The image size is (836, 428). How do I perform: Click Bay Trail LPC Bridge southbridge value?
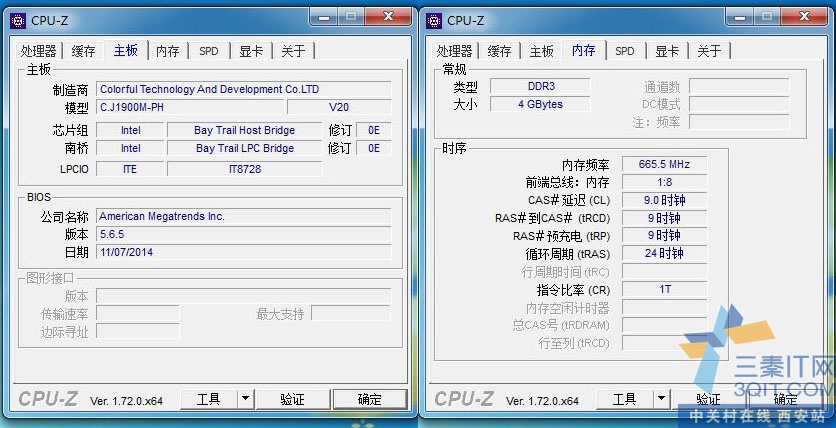(x=244, y=148)
